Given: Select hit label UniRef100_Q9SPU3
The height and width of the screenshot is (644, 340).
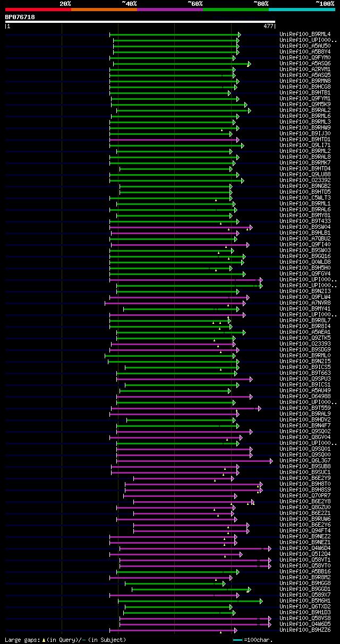Looking at the screenshot, I should 305,379.
